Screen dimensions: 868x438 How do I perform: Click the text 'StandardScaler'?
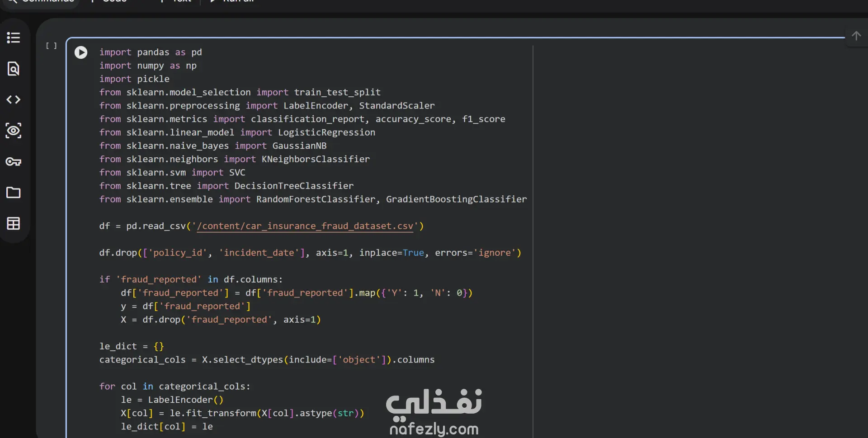397,106
